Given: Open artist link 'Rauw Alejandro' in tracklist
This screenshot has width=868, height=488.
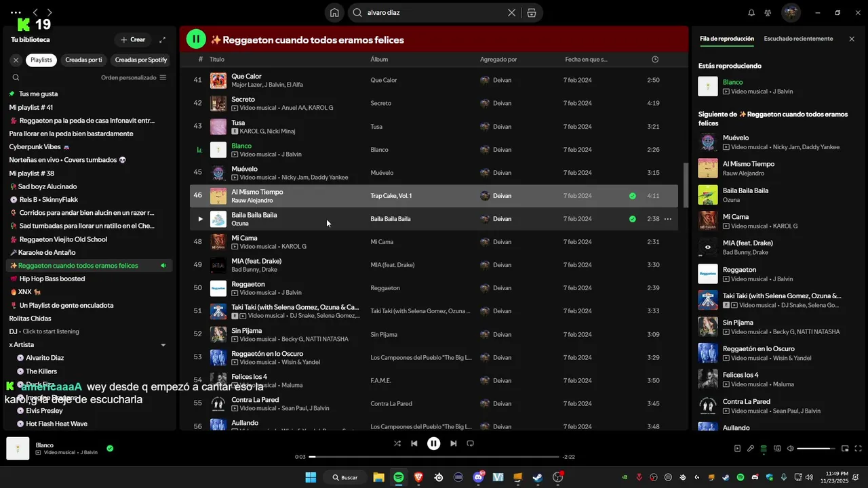Looking at the screenshot, I should click(252, 201).
